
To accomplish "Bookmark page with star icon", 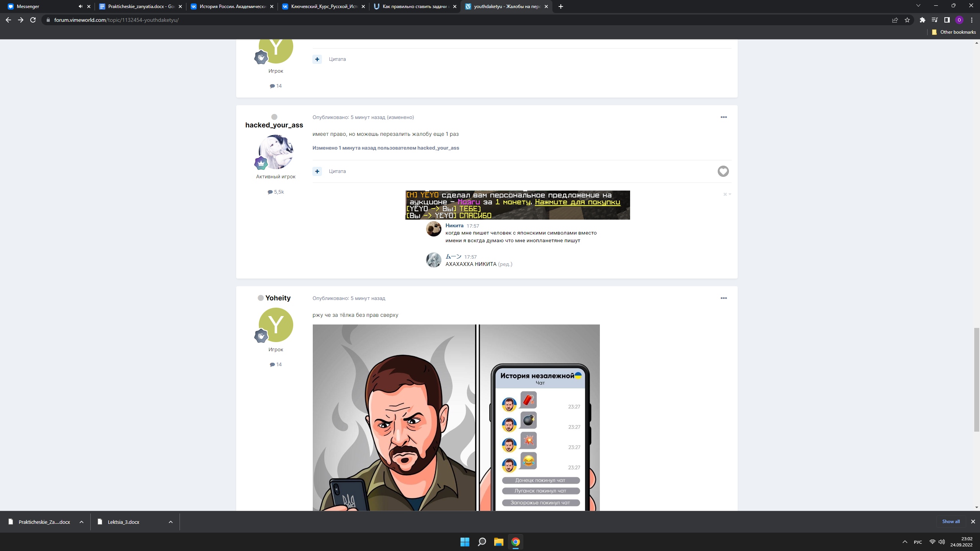I will [907, 20].
